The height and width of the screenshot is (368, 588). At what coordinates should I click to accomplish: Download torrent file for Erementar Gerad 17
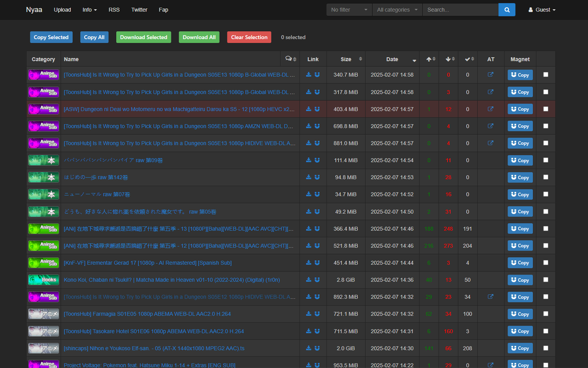tap(309, 263)
